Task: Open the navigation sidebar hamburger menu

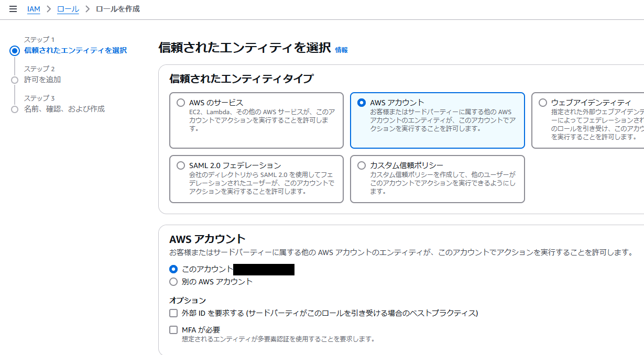Action: click(x=13, y=8)
